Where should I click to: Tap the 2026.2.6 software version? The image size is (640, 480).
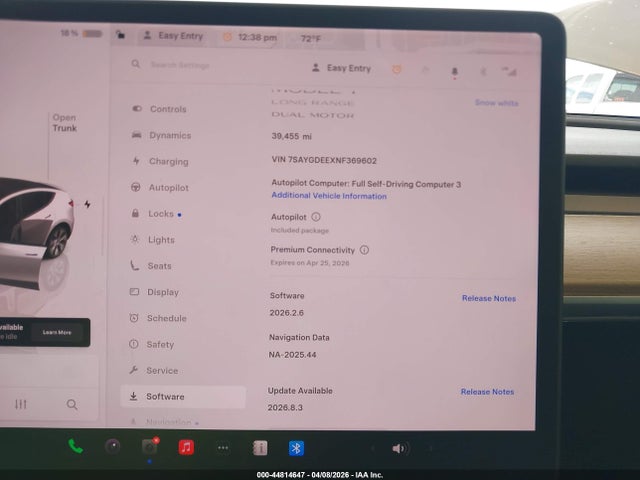point(287,313)
